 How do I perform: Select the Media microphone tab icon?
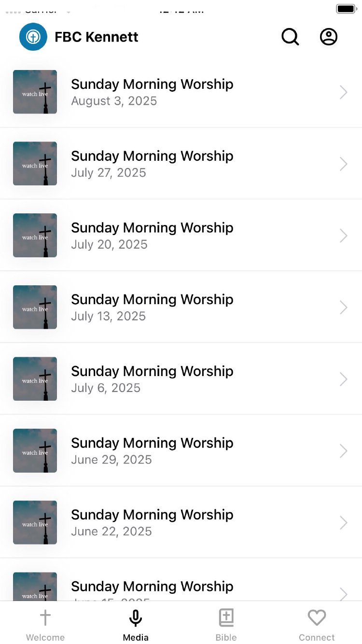pos(136,617)
